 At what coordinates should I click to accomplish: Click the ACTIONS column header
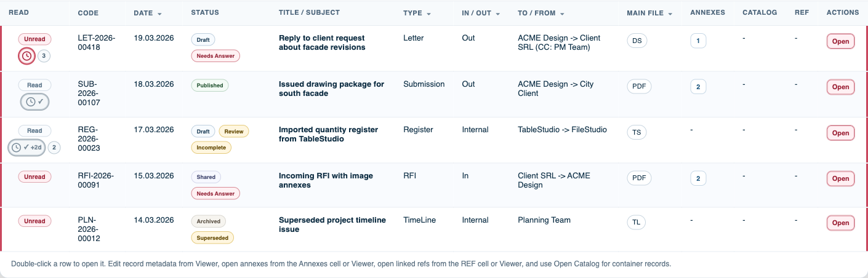pos(843,12)
